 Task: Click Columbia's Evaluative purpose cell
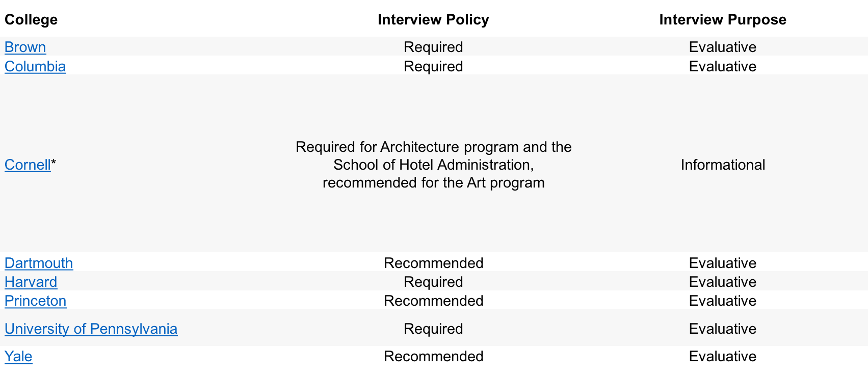[722, 66]
